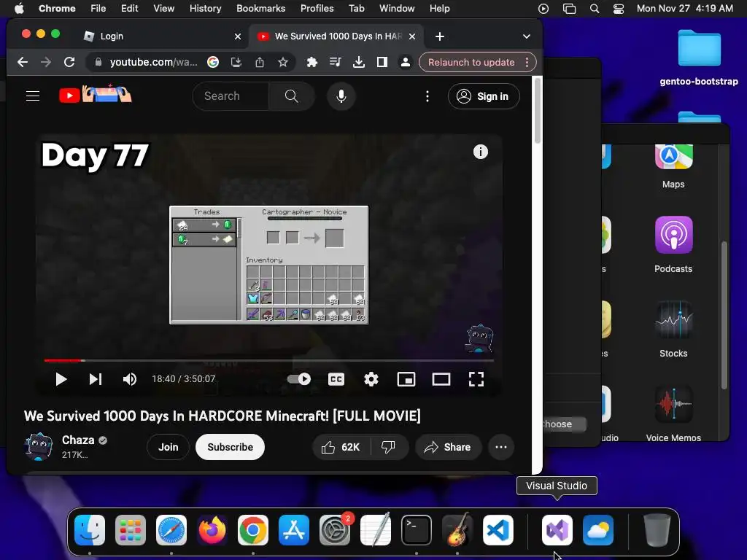
Task: Open media controls in Chrome toolbar
Action: click(336, 63)
